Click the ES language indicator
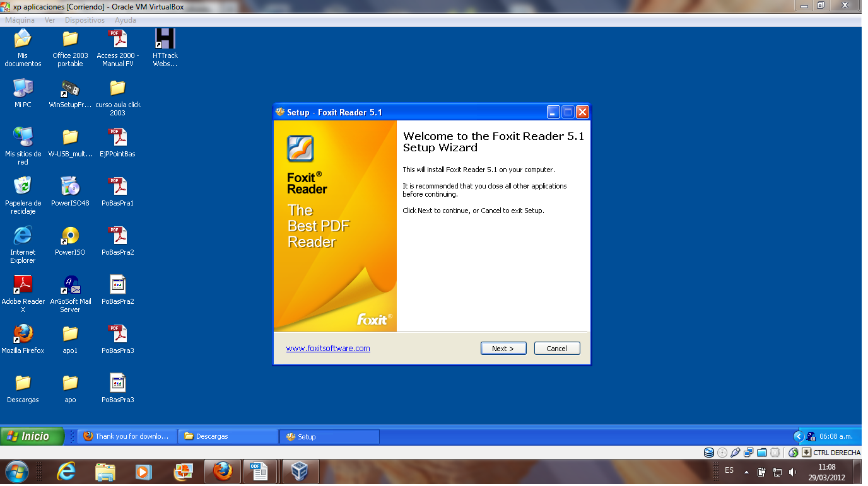The width and height of the screenshot is (868, 486). [x=729, y=470]
